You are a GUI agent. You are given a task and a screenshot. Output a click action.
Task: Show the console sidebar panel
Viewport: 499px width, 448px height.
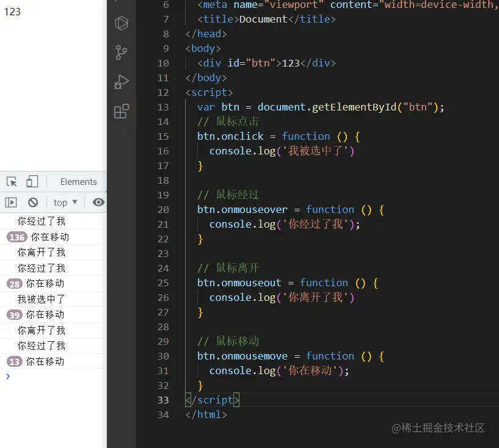pyautogui.click(x=11, y=202)
